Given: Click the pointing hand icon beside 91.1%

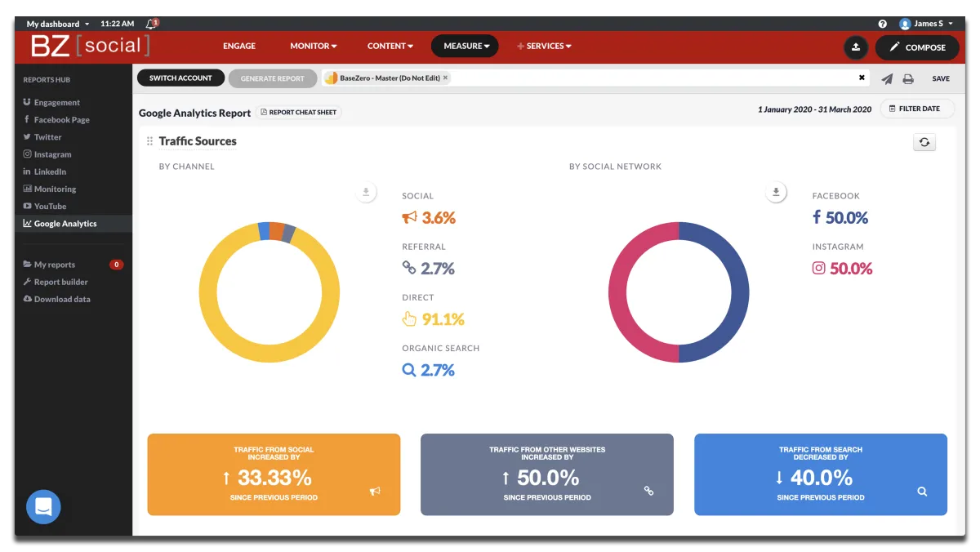Looking at the screenshot, I should (x=409, y=318).
